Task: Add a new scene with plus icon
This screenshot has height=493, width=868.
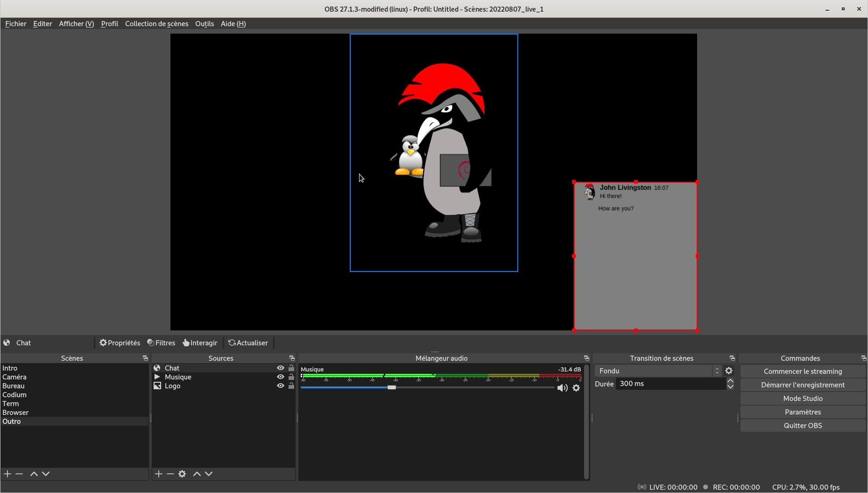Action: point(7,474)
